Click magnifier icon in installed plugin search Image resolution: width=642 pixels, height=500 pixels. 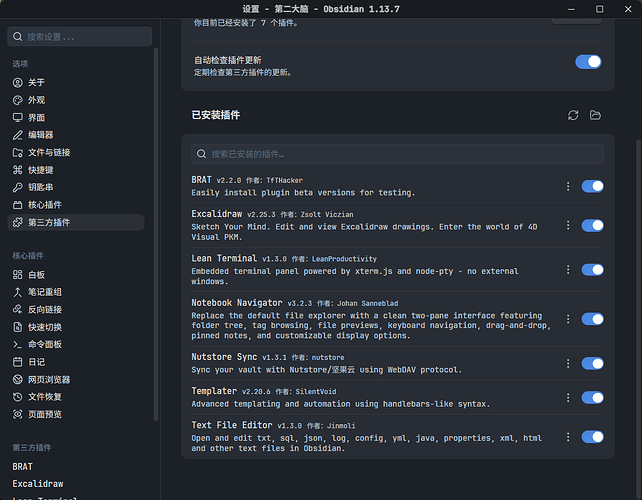[x=201, y=154]
